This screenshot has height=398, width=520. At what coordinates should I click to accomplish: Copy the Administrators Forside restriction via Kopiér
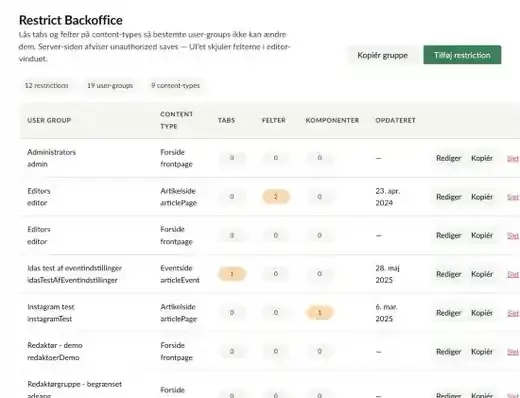click(x=482, y=158)
